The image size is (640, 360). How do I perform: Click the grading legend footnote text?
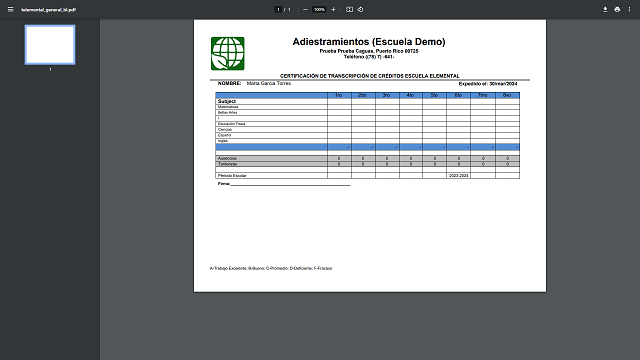271,269
